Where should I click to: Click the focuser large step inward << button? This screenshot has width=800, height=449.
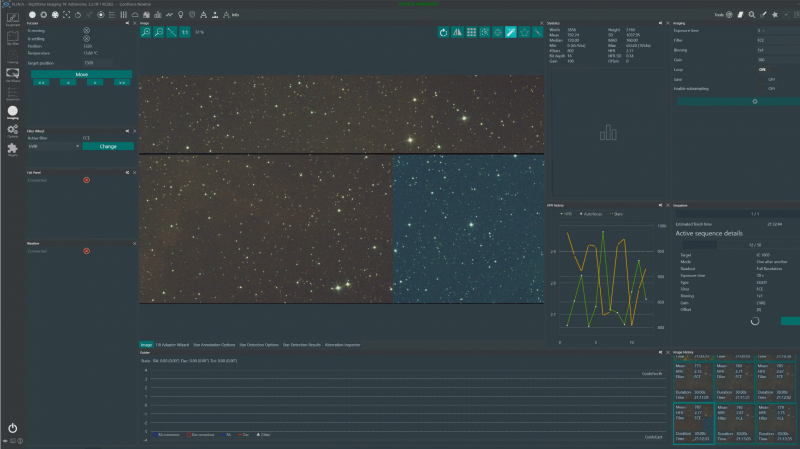click(41, 83)
